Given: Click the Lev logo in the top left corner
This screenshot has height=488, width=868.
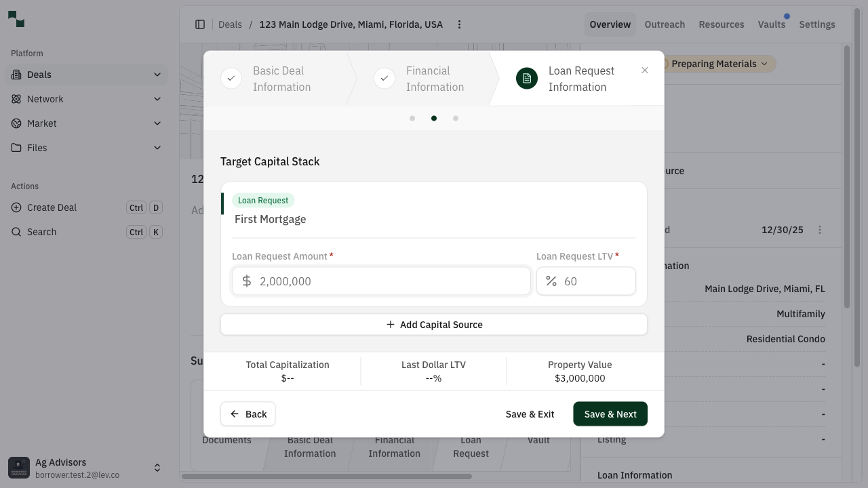Looking at the screenshot, I should [x=16, y=18].
